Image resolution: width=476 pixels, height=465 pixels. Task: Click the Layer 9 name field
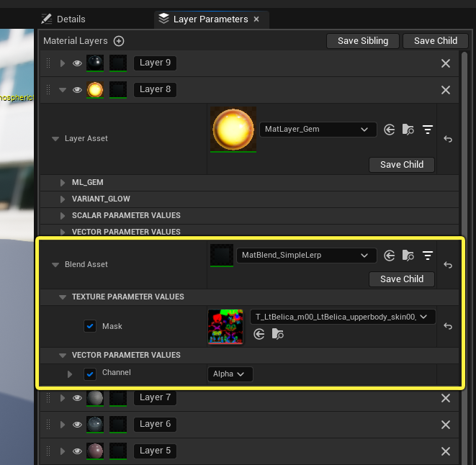click(155, 63)
